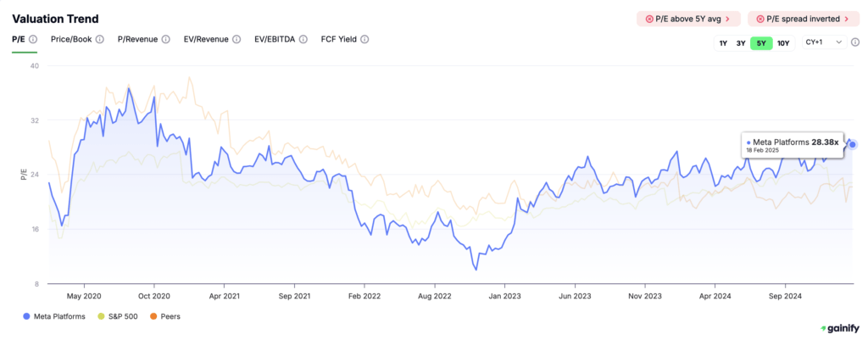Switch to the Price/Book tab
Viewport: 868px width, 340px height.
(71, 39)
